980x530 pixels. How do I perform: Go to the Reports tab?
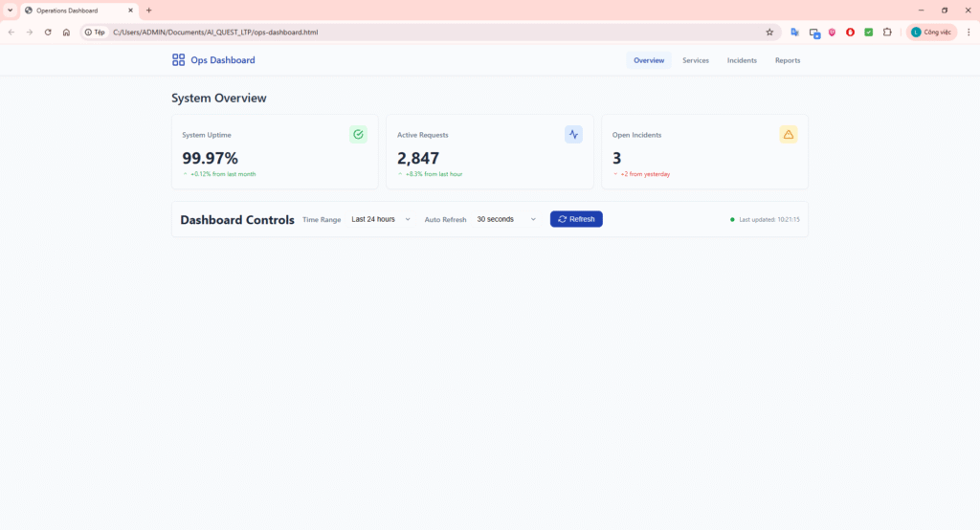pyautogui.click(x=788, y=60)
